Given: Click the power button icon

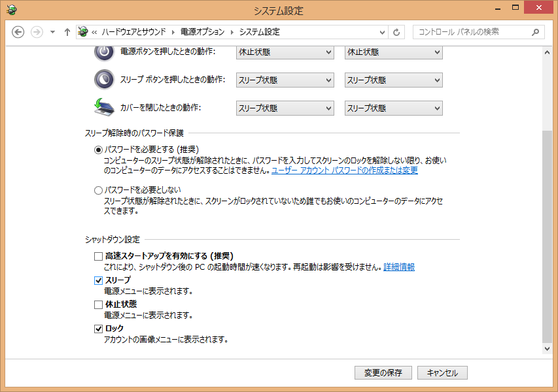Looking at the screenshot, I should tap(104, 52).
